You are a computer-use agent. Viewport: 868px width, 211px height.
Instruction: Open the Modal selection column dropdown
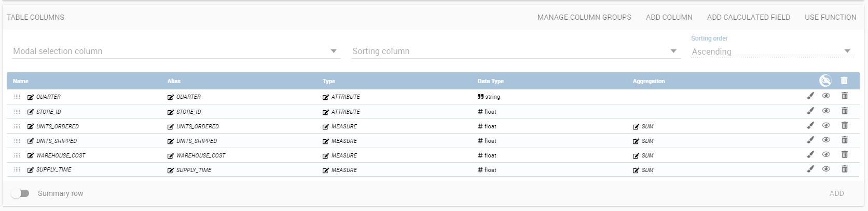176,51
